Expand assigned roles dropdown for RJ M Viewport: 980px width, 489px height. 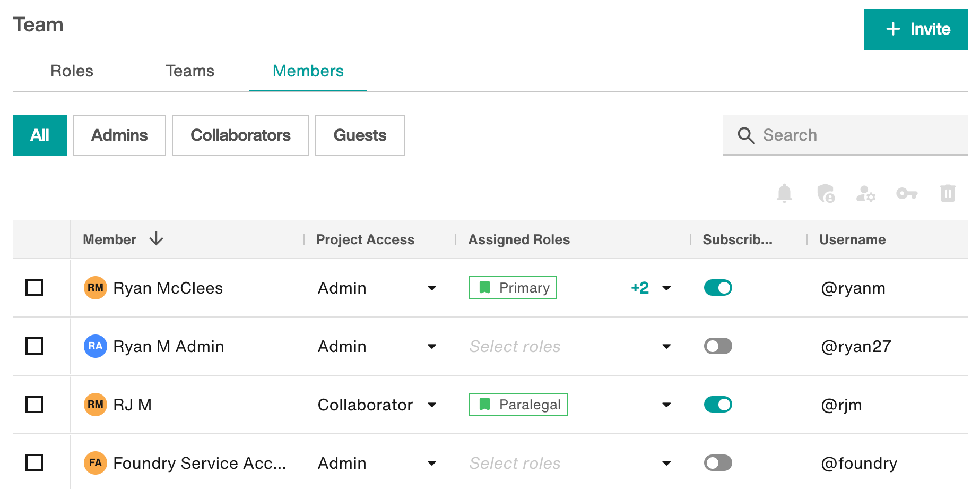[x=666, y=405]
